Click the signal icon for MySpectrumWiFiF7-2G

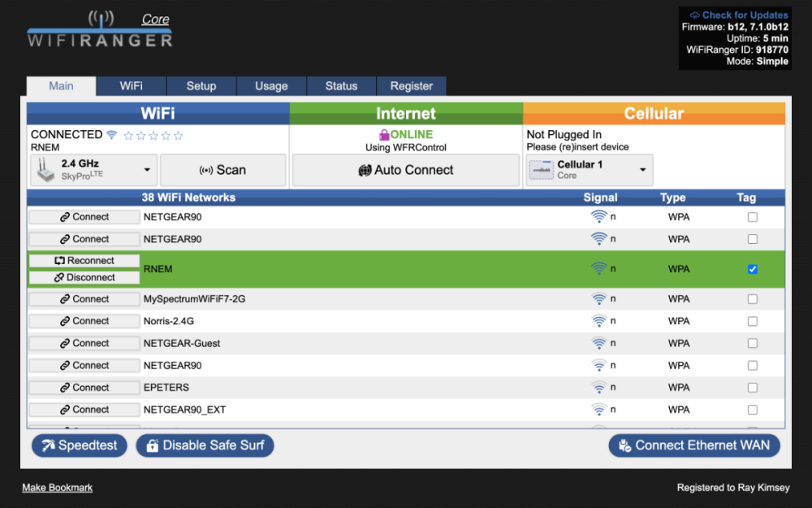click(x=599, y=299)
